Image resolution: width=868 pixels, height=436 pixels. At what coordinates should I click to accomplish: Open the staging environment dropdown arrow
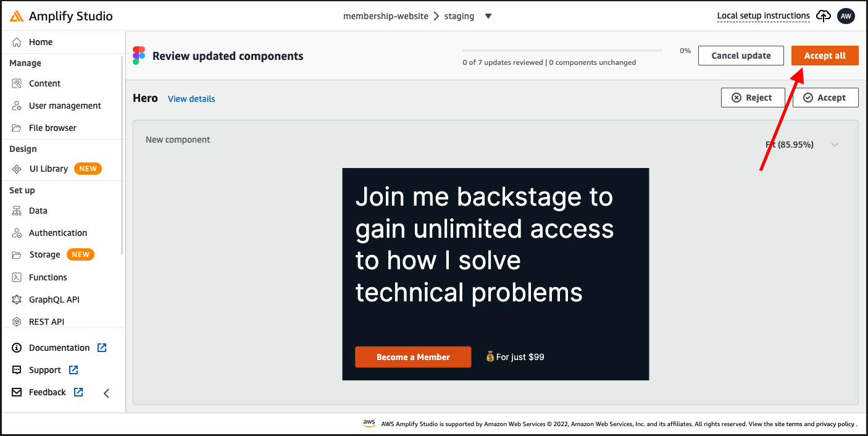pyautogui.click(x=488, y=16)
